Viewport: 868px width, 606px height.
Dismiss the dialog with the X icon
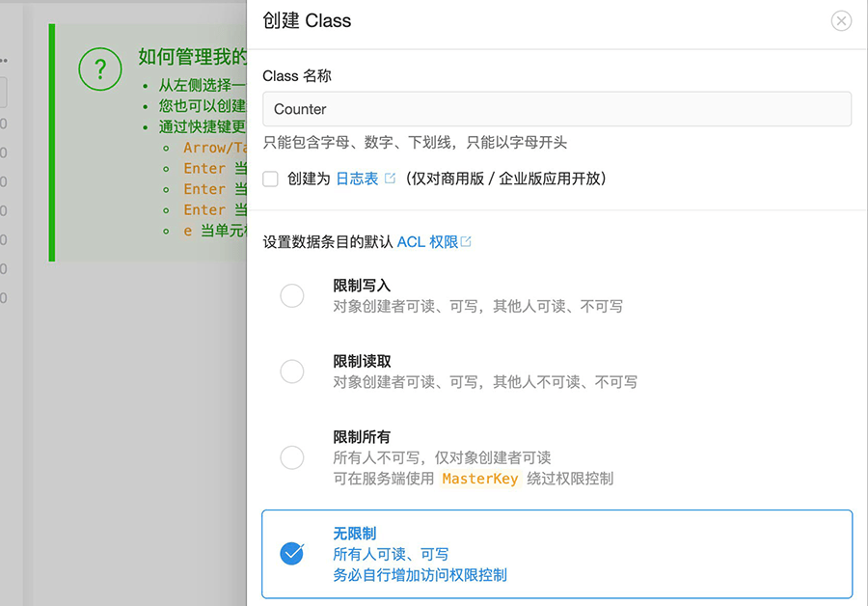click(840, 20)
